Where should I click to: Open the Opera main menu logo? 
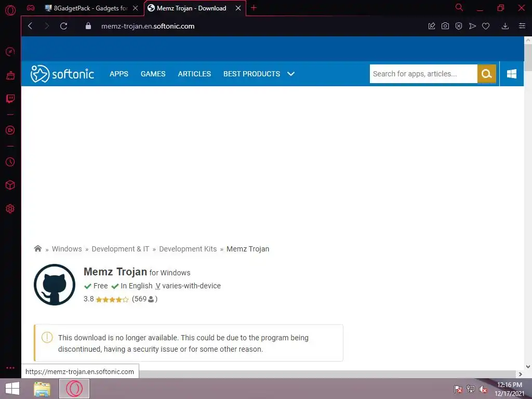pos(10,10)
